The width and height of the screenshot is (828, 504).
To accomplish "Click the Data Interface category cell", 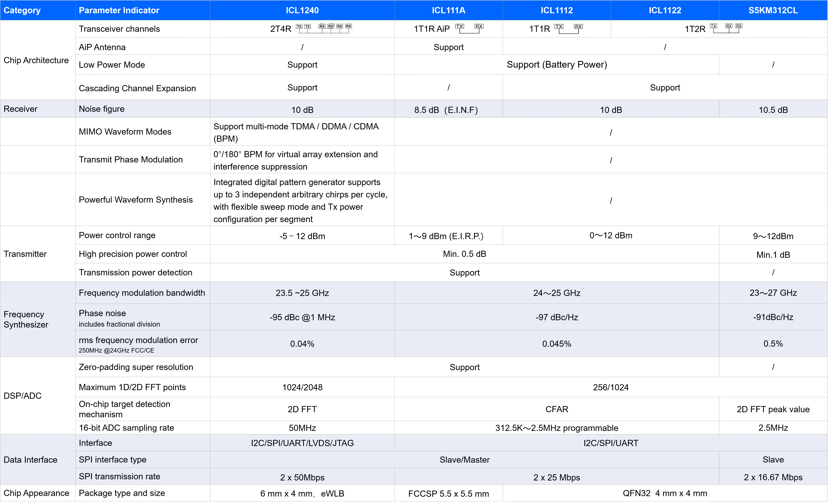I will 38,459.
